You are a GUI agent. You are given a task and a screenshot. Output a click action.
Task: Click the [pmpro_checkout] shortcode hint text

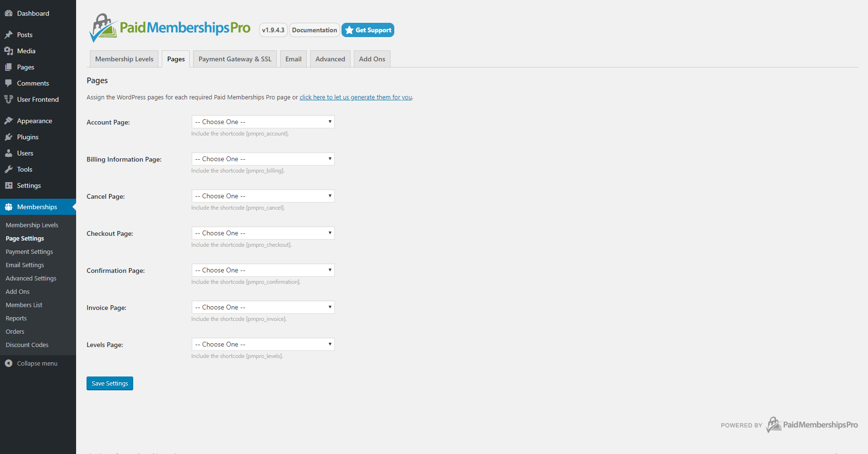[x=241, y=245]
